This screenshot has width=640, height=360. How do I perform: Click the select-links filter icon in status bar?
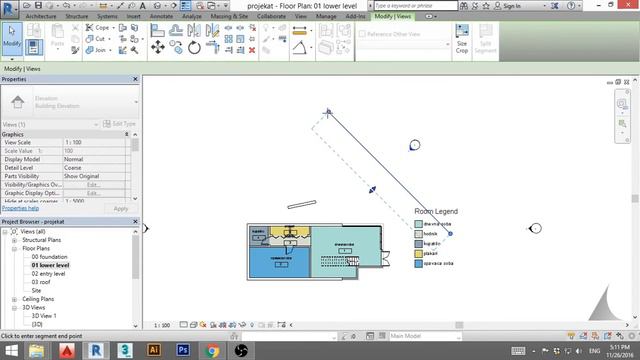point(571,336)
